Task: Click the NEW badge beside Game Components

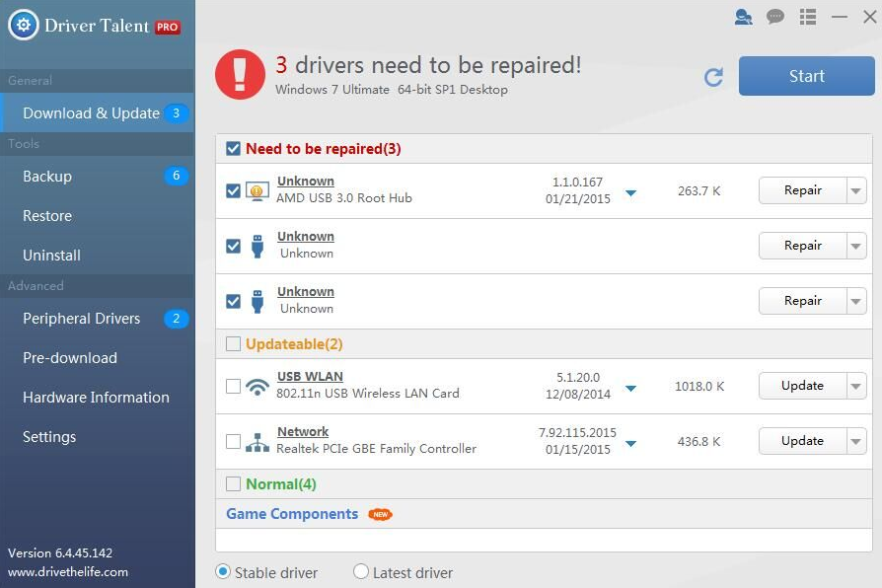Action: [380, 514]
